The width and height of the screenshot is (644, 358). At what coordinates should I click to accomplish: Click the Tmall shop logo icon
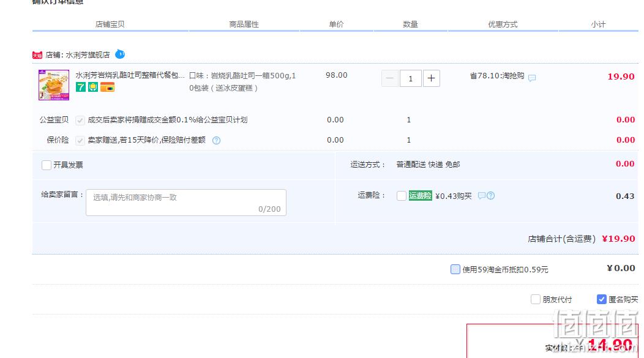(37, 55)
